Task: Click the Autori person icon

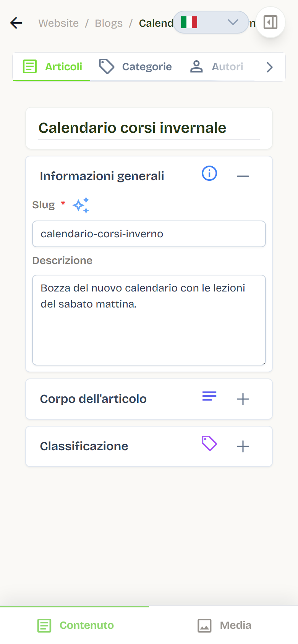Action: point(196,66)
